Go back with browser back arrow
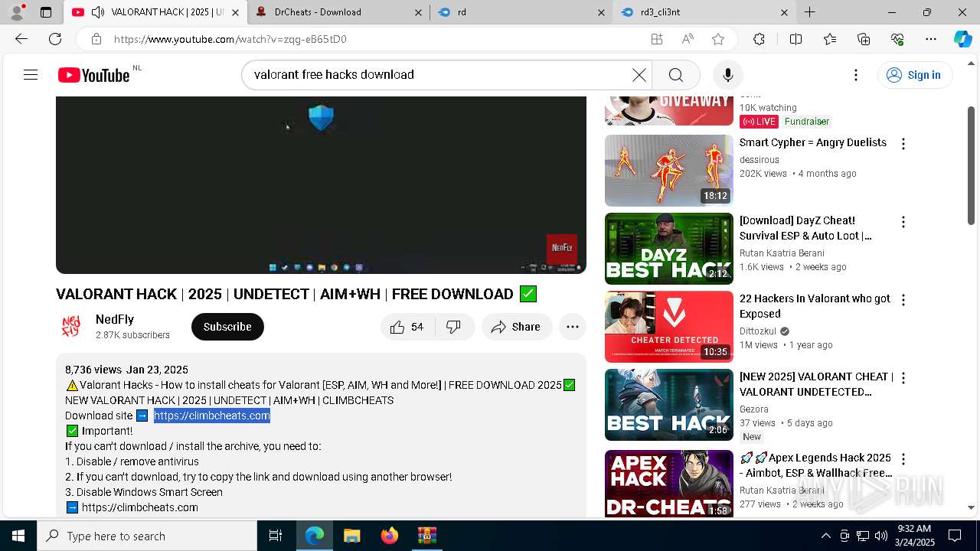The width and height of the screenshot is (980, 551). click(21, 39)
